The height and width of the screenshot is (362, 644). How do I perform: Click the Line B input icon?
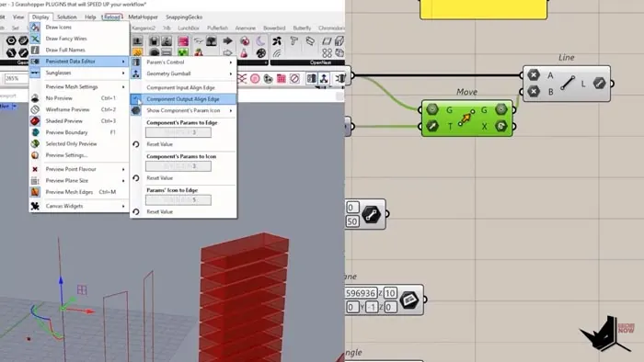(x=533, y=91)
